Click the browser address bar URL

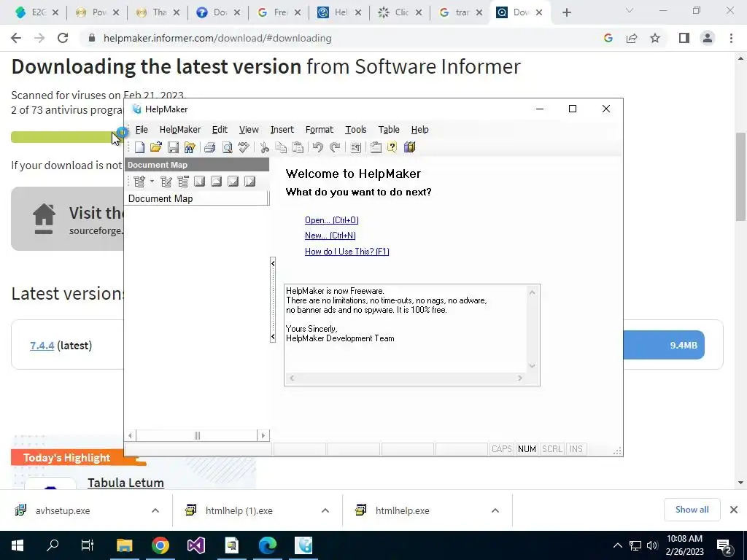217,38
